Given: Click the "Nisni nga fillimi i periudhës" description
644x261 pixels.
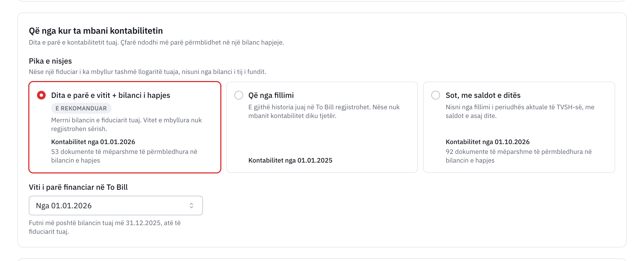Looking at the screenshot, I should (x=520, y=111).
